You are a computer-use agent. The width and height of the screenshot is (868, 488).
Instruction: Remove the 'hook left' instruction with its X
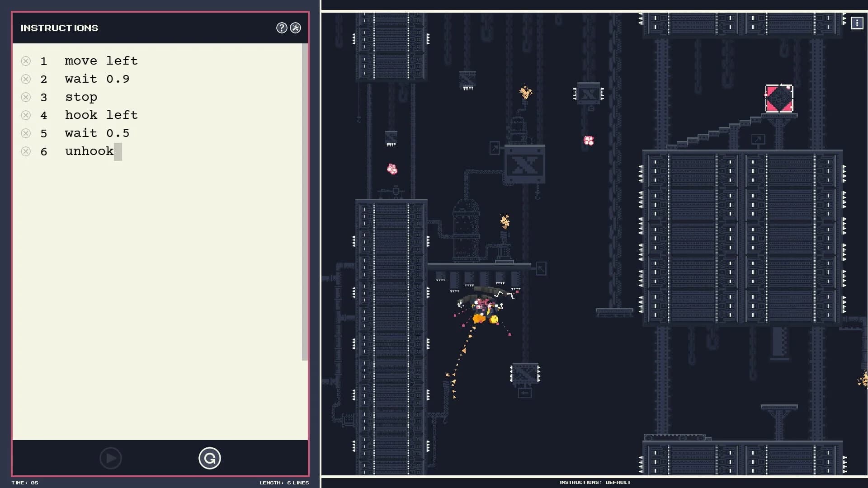coord(26,115)
